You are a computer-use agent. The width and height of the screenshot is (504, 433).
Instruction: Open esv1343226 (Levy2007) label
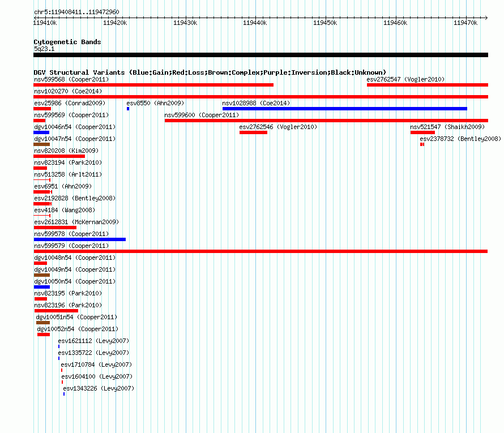coord(99,388)
